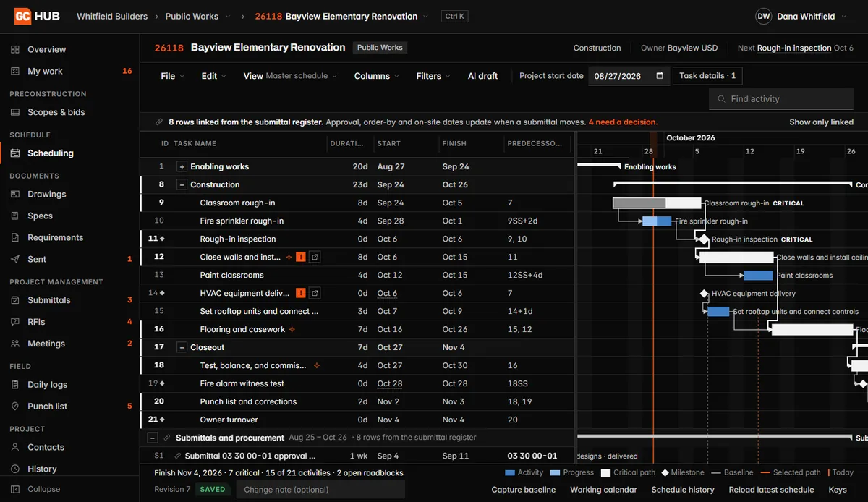Viewport: 868px width, 502px height.
Task: Open the GC HUB logo home
Action: (x=37, y=16)
